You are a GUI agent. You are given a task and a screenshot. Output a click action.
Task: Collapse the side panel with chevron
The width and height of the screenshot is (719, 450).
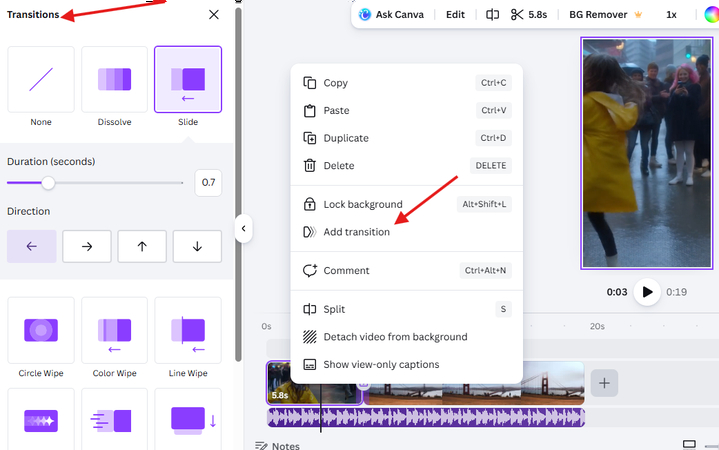pyautogui.click(x=243, y=228)
